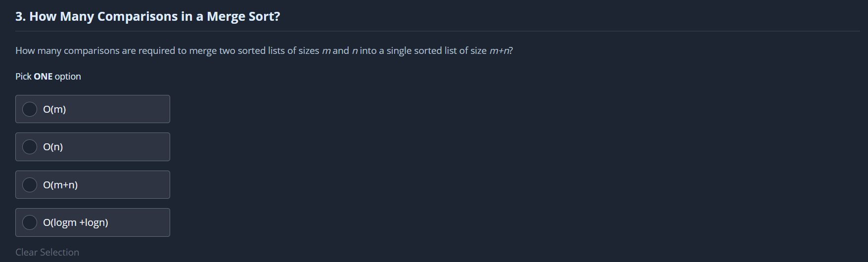This screenshot has width=868, height=262.
Task: Choose the O(m+n) radio button
Action: pyautogui.click(x=30, y=185)
